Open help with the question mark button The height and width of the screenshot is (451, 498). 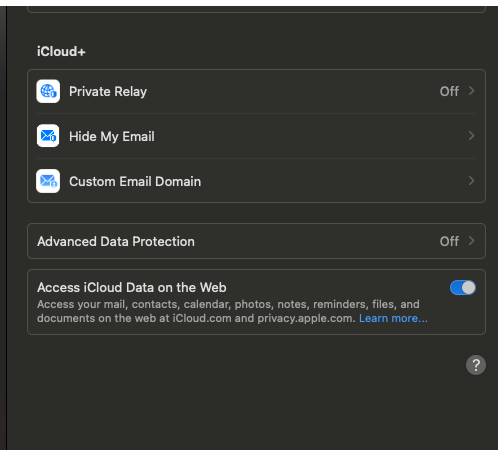(x=476, y=365)
